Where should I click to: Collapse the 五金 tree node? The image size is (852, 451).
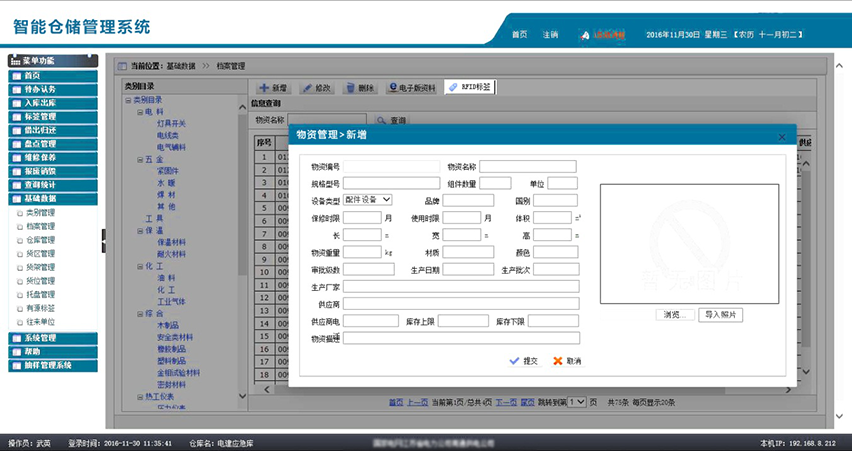(140, 160)
